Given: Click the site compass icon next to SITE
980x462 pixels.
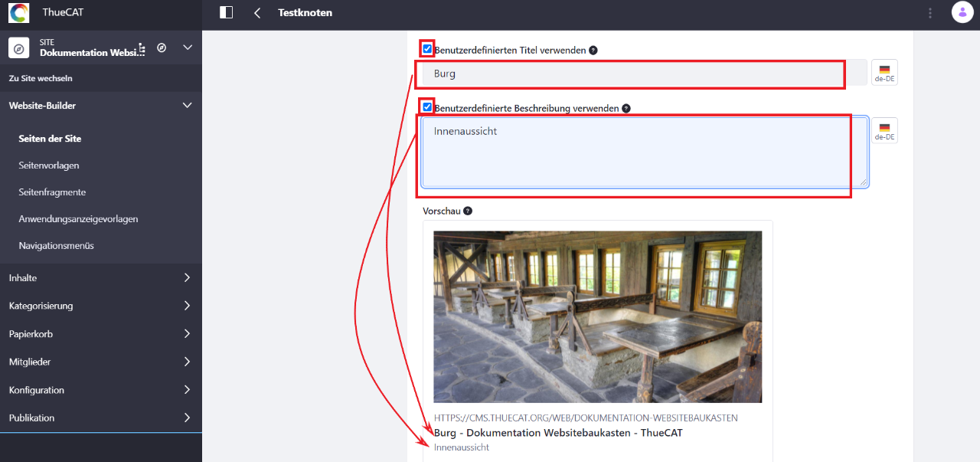Looking at the screenshot, I should coord(18,48).
